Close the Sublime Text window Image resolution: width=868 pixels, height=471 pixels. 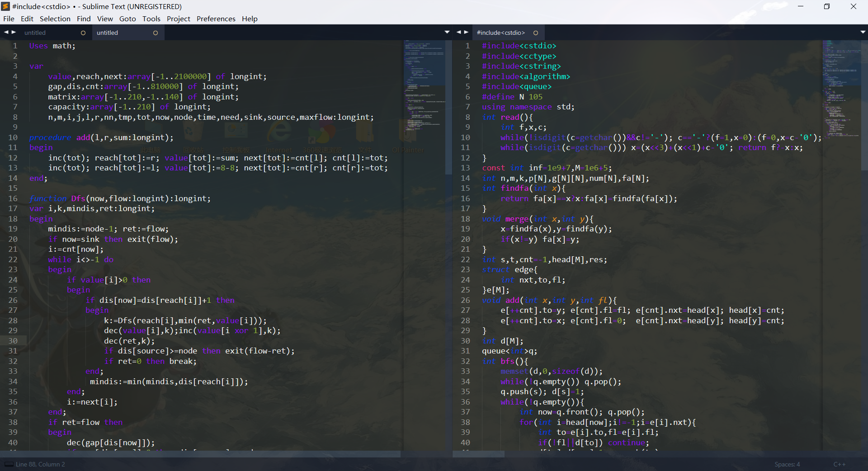point(854,6)
